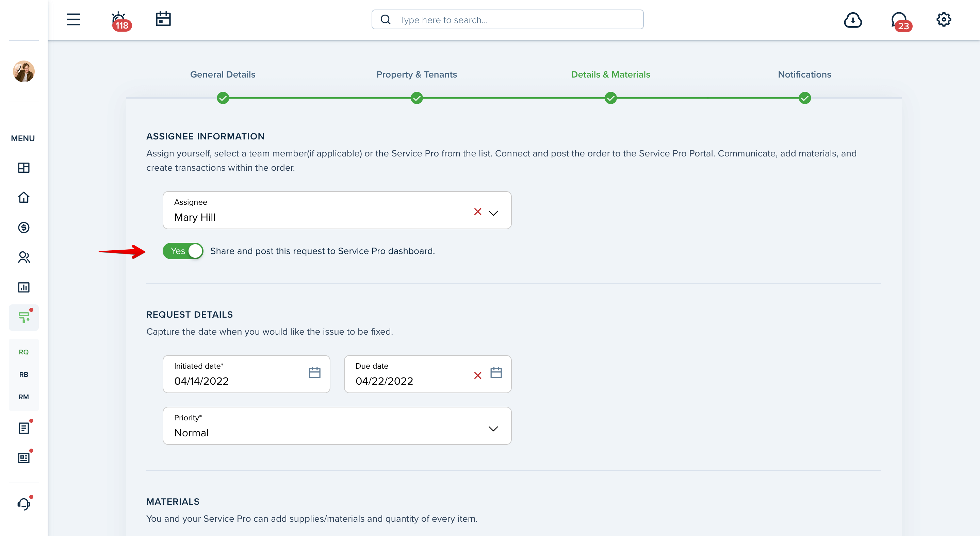Open Initiated date calendar picker
Viewport: 980px width, 536px height.
tap(315, 372)
